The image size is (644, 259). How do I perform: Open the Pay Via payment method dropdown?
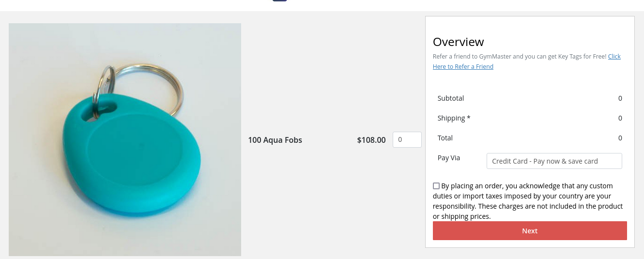coord(554,161)
